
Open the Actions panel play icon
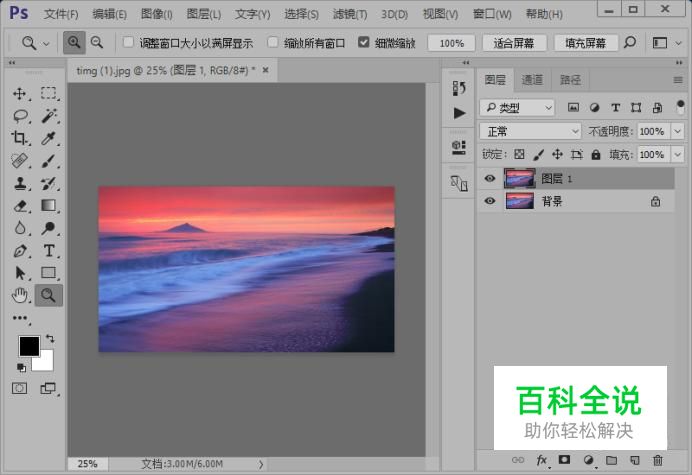click(459, 113)
